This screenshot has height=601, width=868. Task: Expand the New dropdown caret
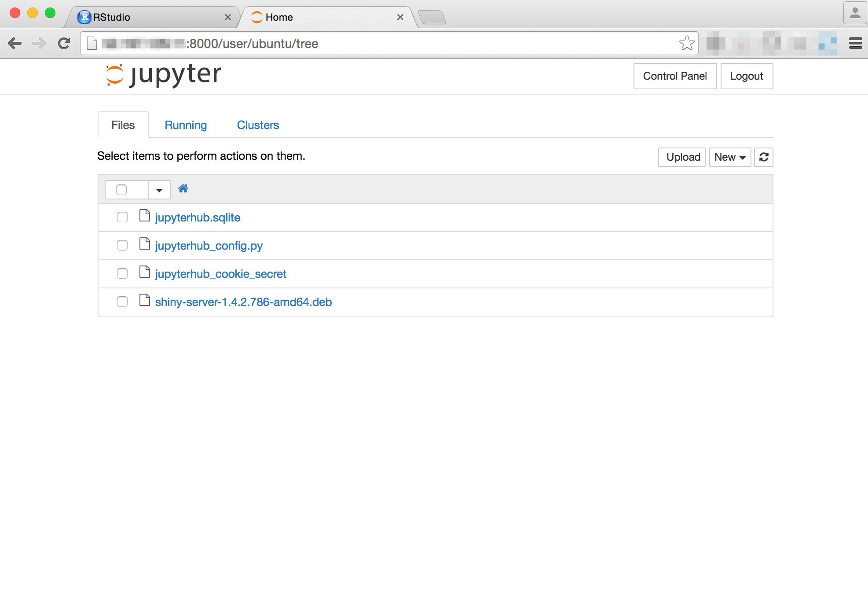(743, 157)
